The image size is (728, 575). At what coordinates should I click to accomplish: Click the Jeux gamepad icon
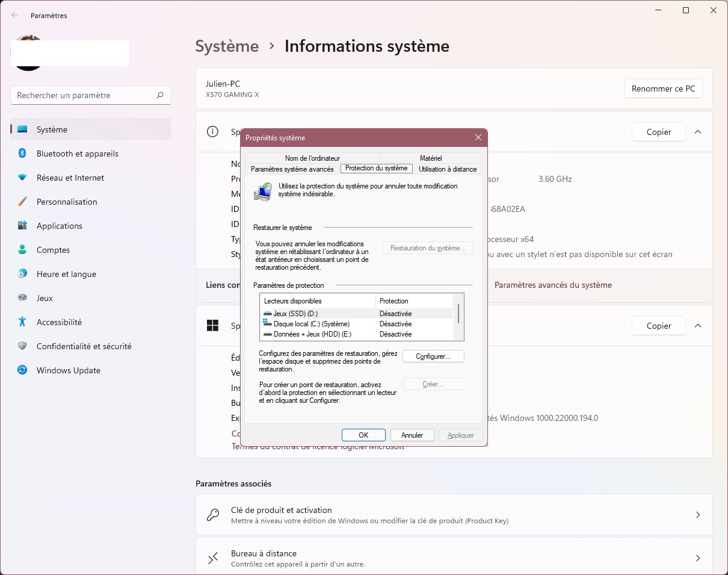pos(22,298)
